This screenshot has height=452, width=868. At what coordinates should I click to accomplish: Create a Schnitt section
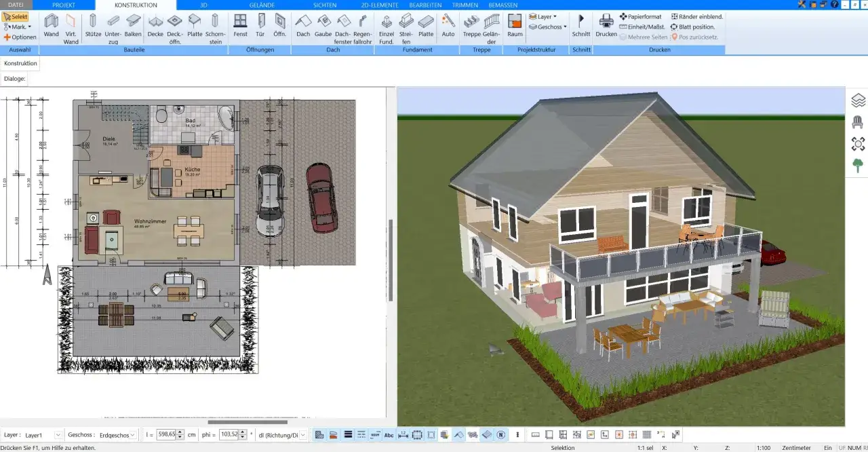pyautogui.click(x=581, y=26)
